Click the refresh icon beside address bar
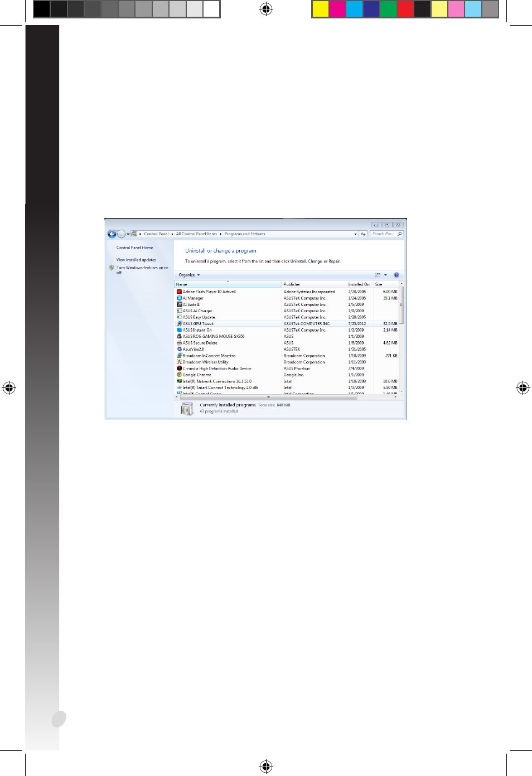This screenshot has width=532, height=776. (x=363, y=234)
